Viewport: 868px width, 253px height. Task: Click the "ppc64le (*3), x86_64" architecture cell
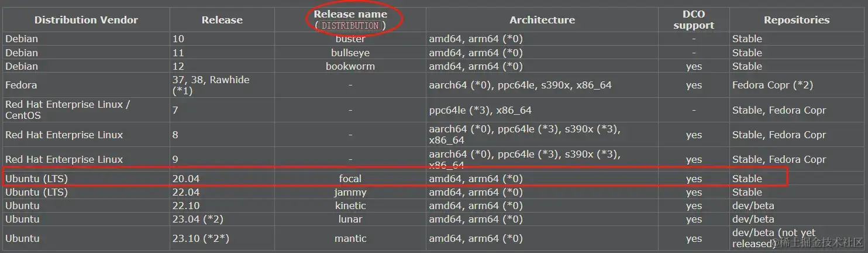pos(542,110)
